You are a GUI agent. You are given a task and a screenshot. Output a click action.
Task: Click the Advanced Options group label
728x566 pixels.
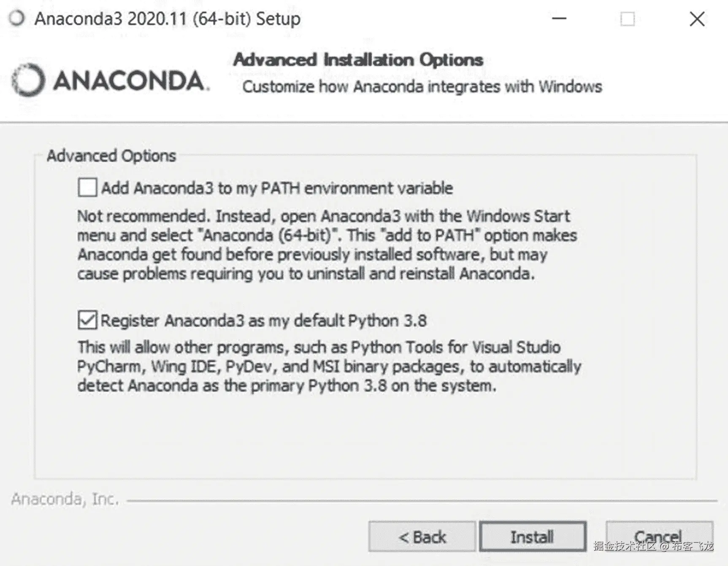click(x=111, y=155)
